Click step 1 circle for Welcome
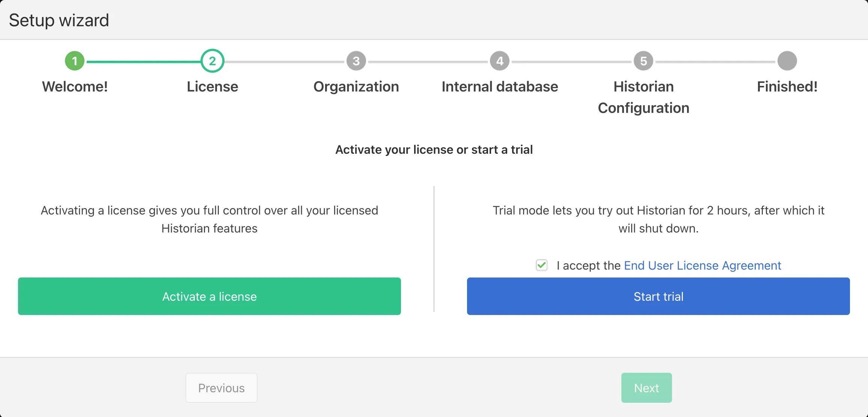 [x=75, y=61]
